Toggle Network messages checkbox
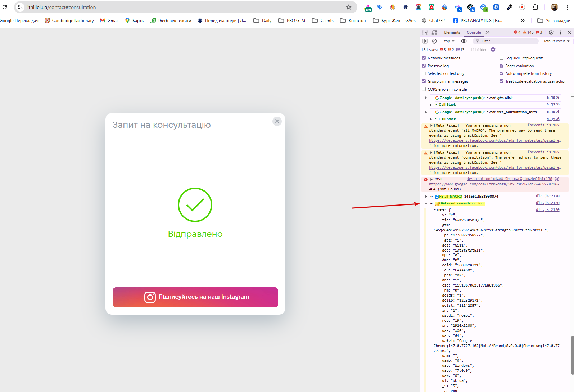 [424, 58]
